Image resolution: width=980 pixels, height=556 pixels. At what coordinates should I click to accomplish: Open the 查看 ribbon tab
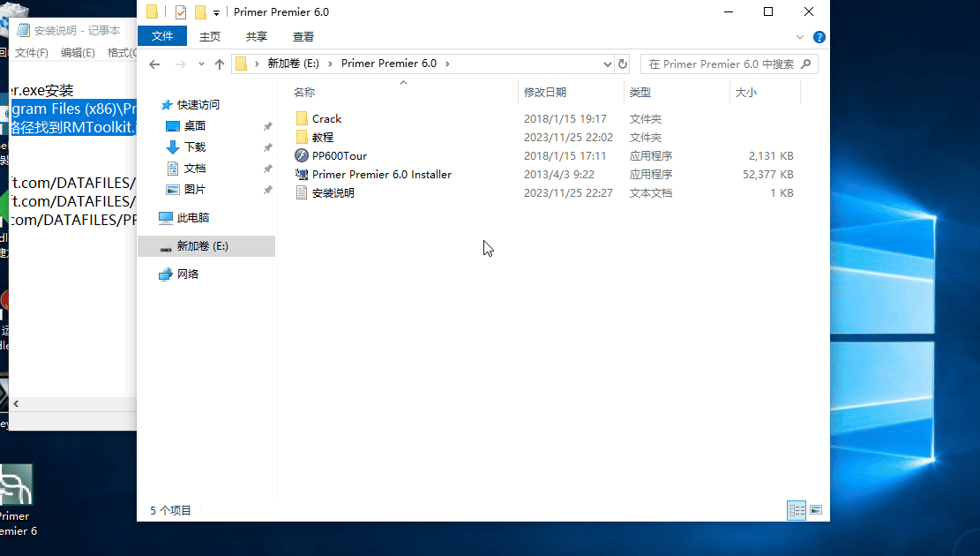tap(303, 37)
